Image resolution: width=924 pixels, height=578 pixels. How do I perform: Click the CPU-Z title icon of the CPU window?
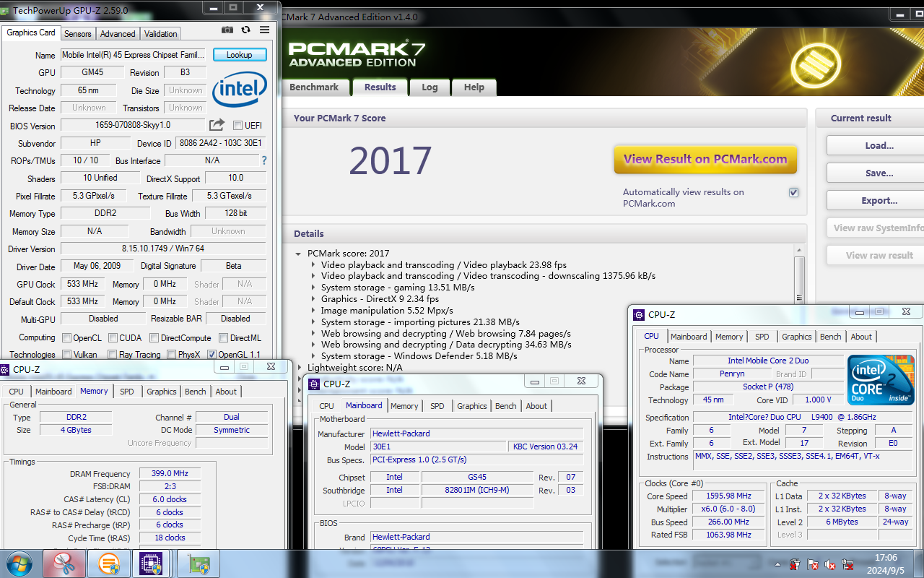click(639, 314)
